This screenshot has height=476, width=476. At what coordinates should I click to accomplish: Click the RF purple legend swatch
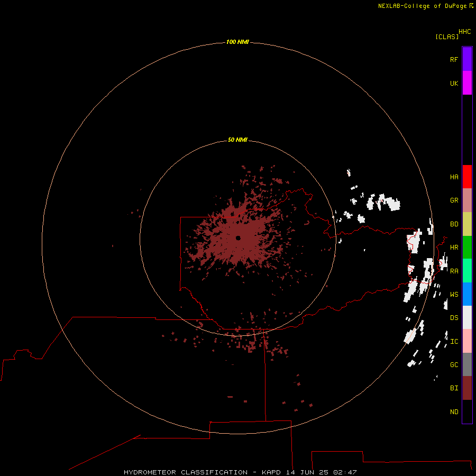(x=467, y=59)
